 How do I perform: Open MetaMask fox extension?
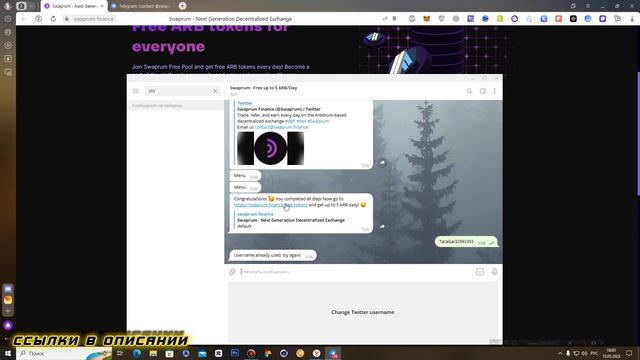click(427, 19)
